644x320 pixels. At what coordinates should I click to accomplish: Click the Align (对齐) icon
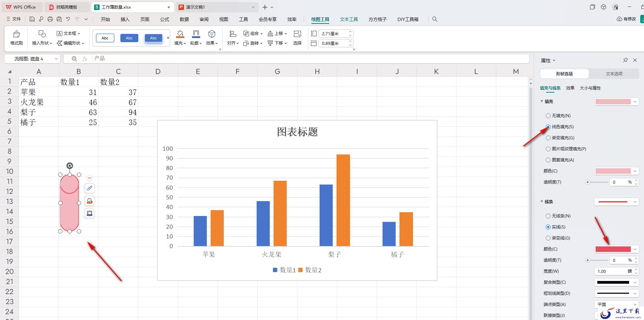pos(233,34)
